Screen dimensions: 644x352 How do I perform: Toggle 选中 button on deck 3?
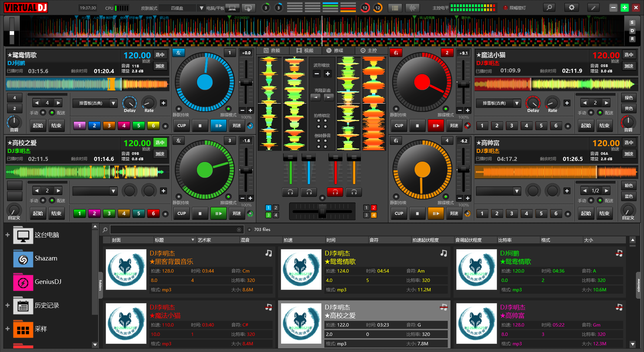coord(160,142)
